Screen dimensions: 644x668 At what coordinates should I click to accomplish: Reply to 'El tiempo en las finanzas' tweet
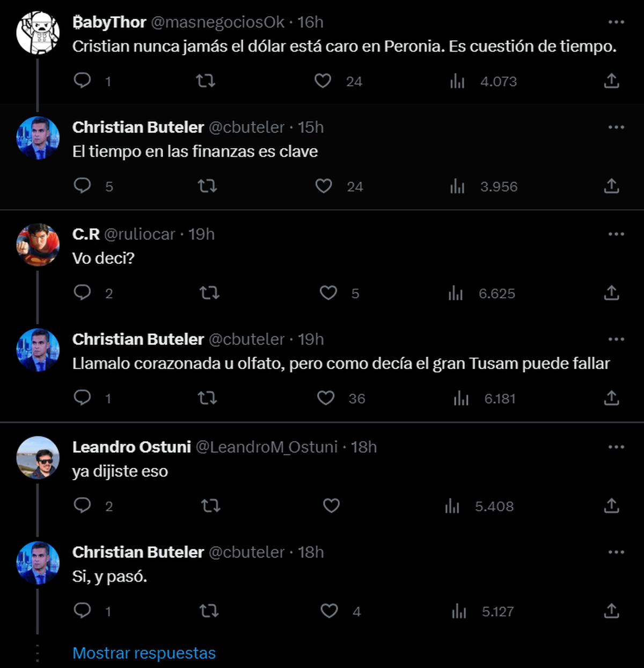point(82,186)
